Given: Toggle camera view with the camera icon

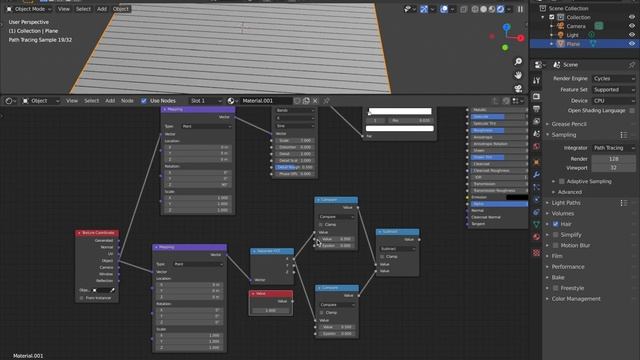Looking at the screenshot, I should click(518, 89).
